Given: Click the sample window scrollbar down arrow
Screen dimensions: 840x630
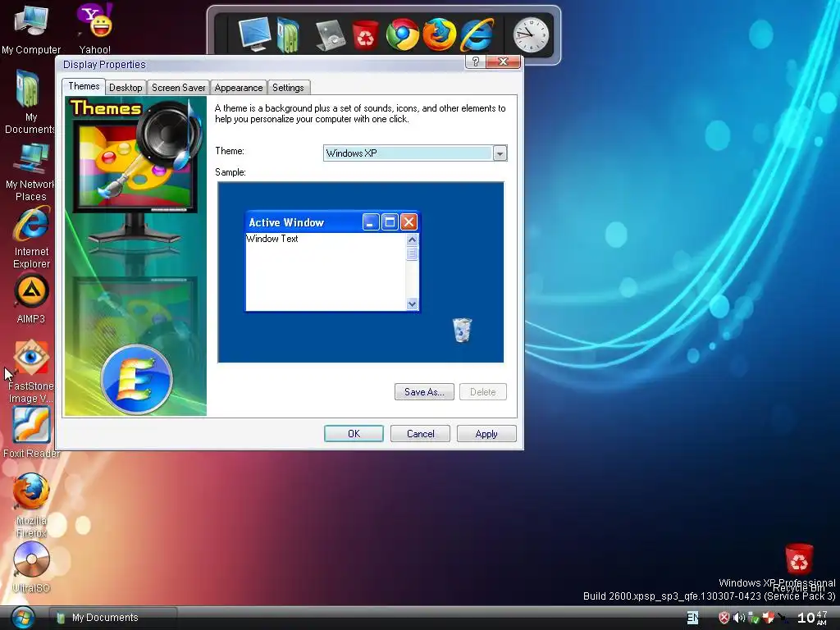Looking at the screenshot, I should (x=412, y=304).
